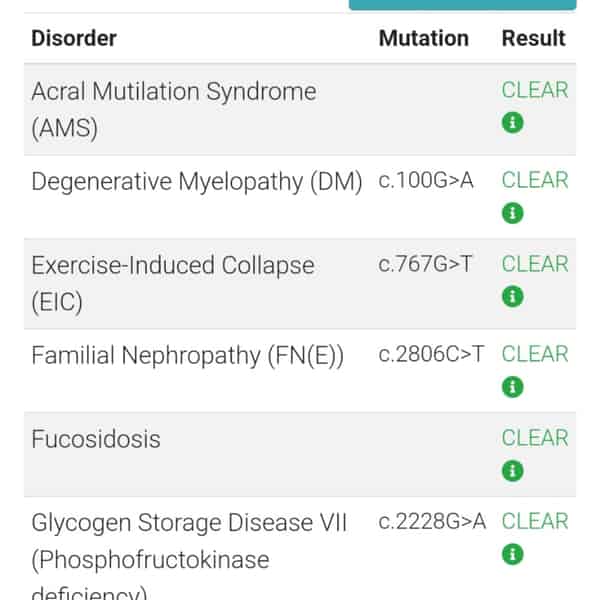Select the Disorder column header
The image size is (600, 600).
pos(74,38)
